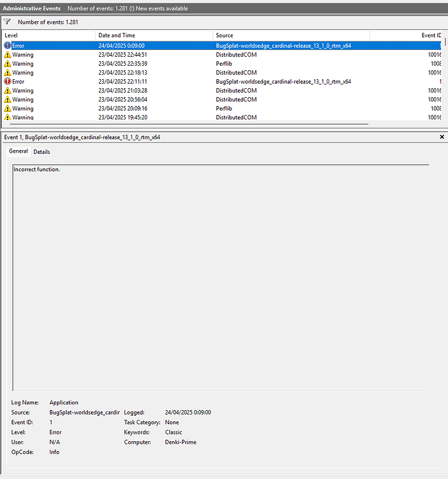This screenshot has width=448, height=479.
Task: Select the 23/04/2025 22:35:39 date cell
Action: pyautogui.click(x=123, y=63)
